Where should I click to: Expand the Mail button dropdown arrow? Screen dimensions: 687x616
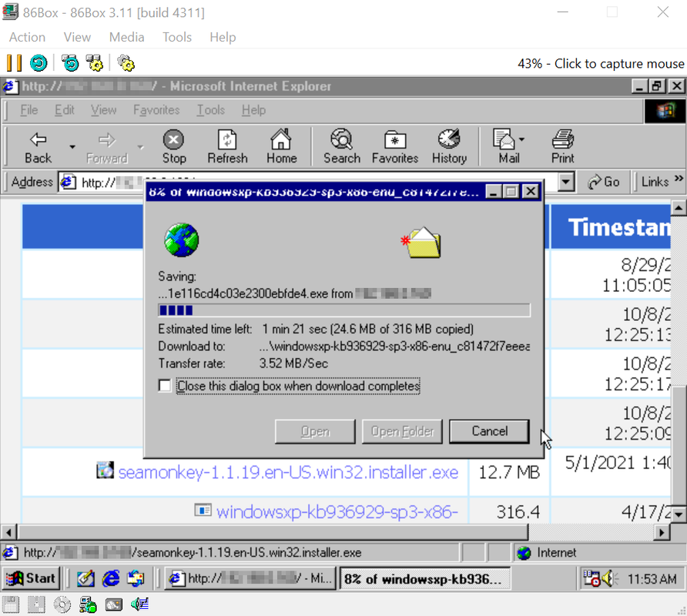521,140
